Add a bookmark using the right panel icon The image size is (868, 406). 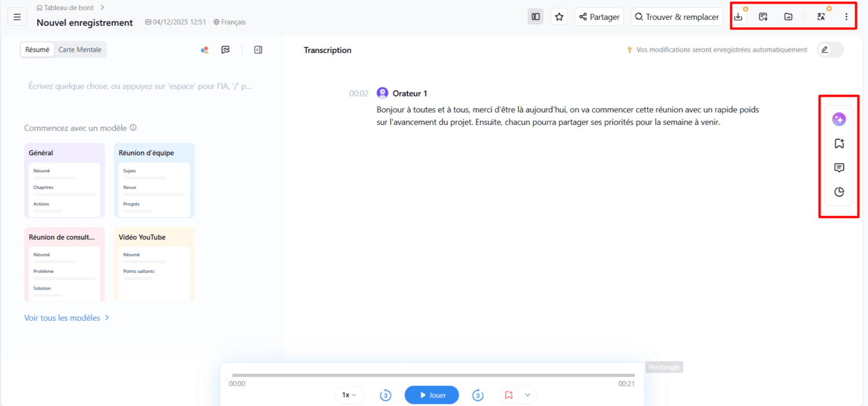click(839, 143)
